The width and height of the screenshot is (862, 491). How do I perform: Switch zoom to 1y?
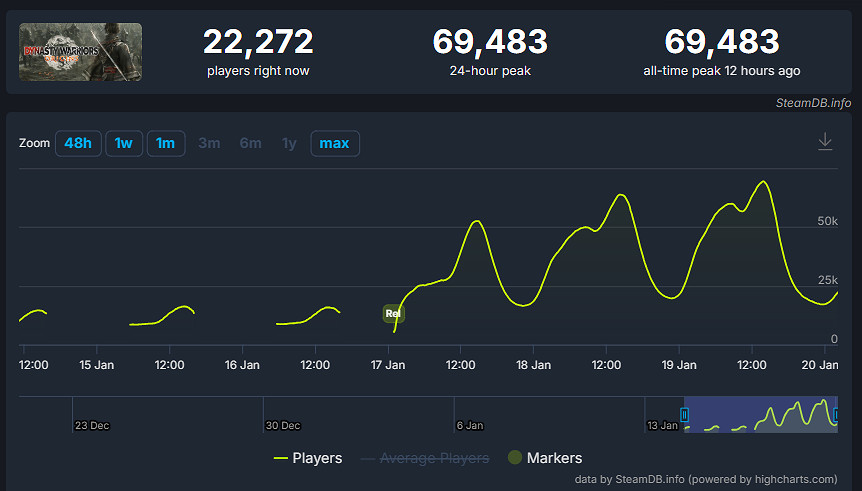tap(289, 143)
